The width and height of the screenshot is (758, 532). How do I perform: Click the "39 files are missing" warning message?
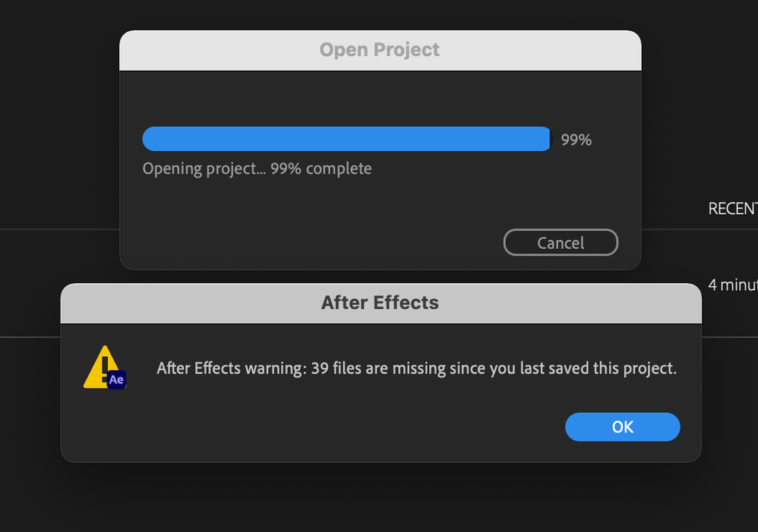(x=417, y=368)
